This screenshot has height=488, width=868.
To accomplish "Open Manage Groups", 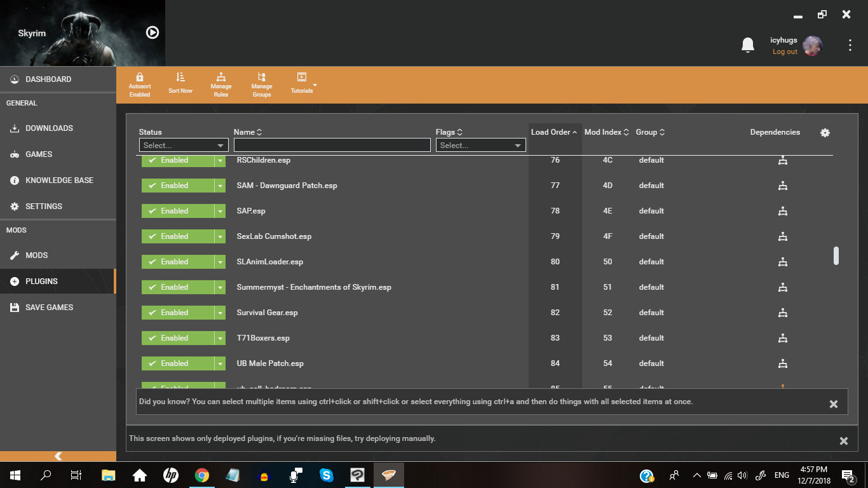I will click(262, 85).
